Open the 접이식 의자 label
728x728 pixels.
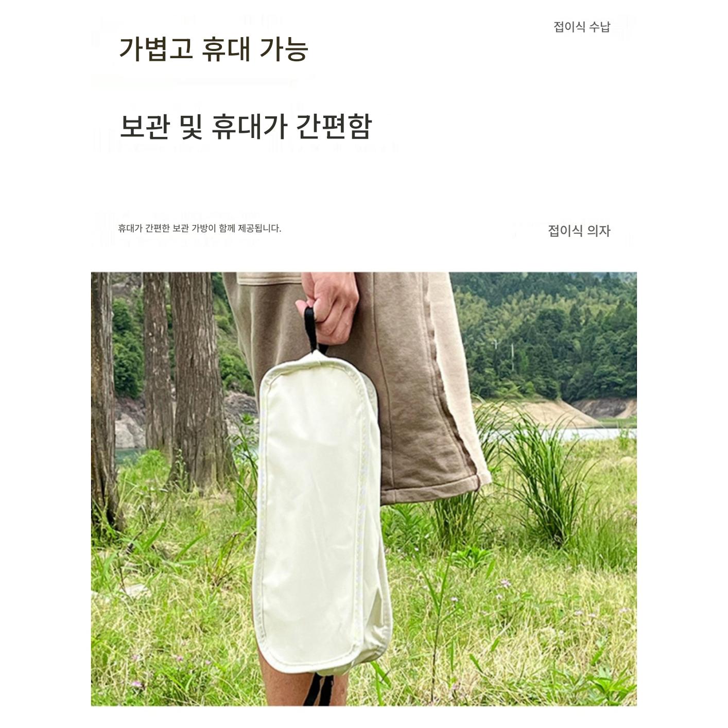coord(579,231)
